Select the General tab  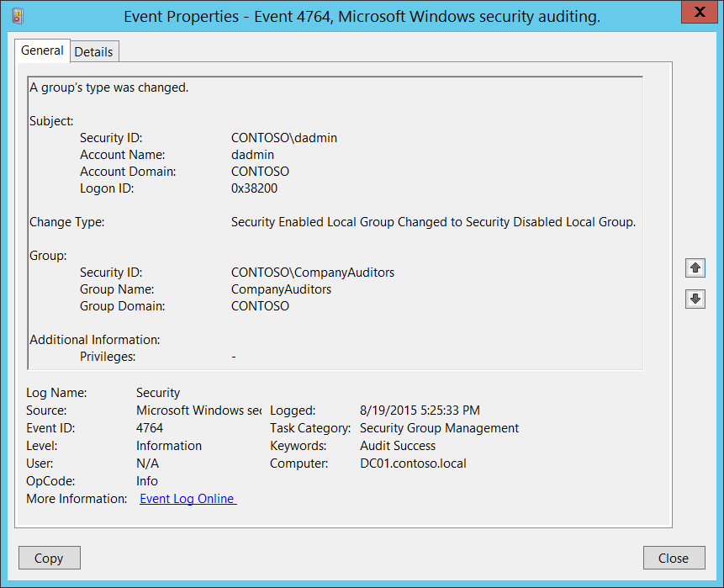(42, 50)
